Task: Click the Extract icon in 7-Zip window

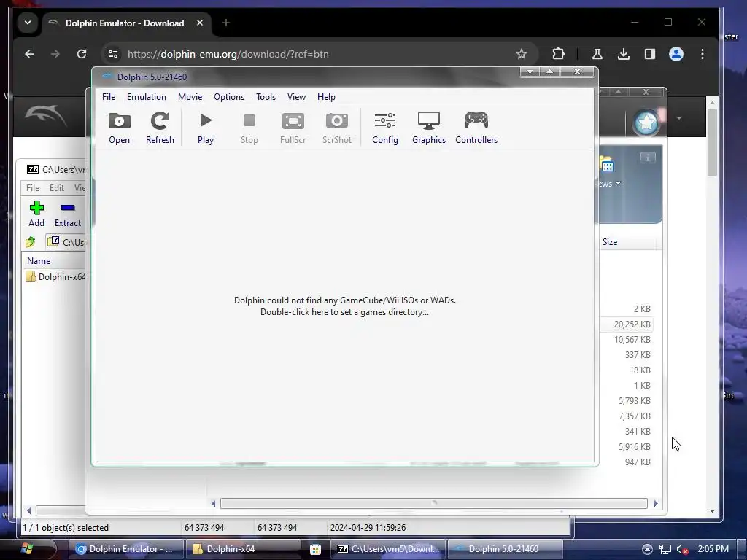Action: (68, 214)
